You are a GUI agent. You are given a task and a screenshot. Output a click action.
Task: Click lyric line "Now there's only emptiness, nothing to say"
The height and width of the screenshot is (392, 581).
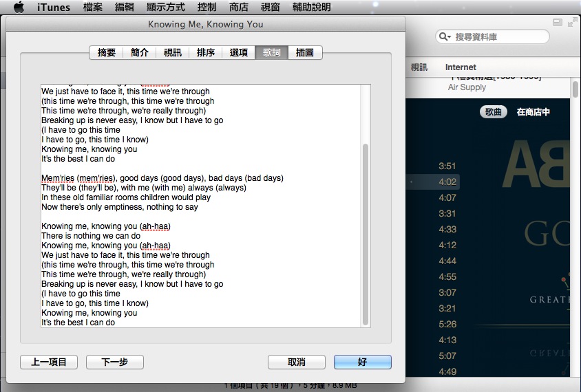point(120,207)
